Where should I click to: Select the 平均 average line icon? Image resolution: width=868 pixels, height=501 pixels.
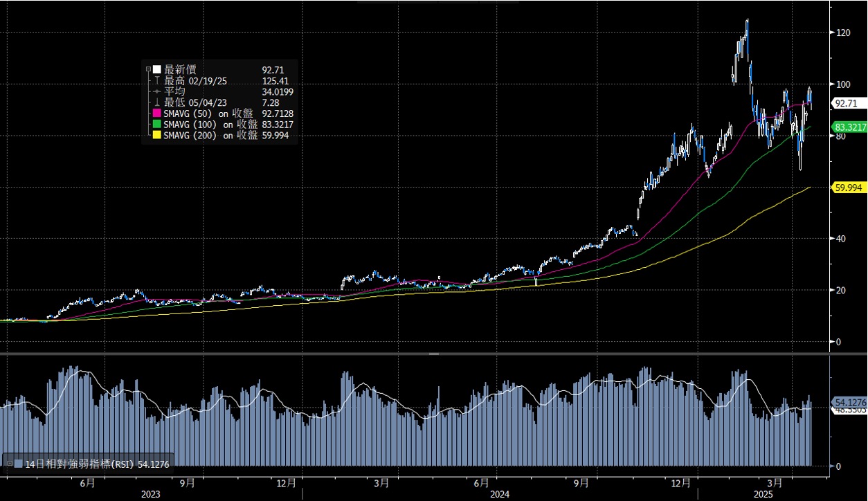tap(156, 91)
